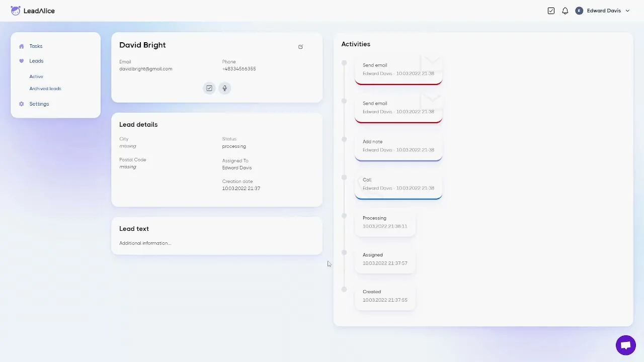Open Leads in the sidebar
This screenshot has height=362, width=644.
tap(36, 61)
